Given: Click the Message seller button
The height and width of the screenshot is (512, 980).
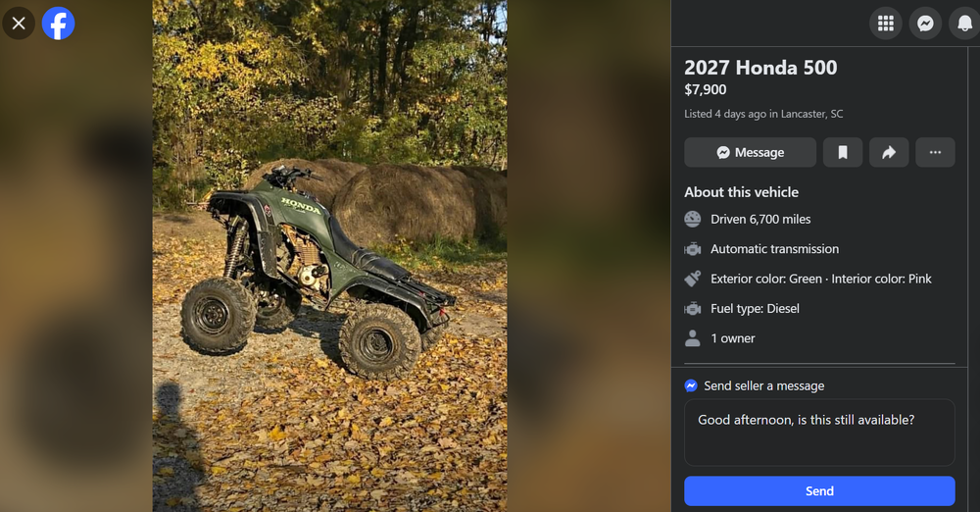Looking at the screenshot, I should pyautogui.click(x=750, y=152).
